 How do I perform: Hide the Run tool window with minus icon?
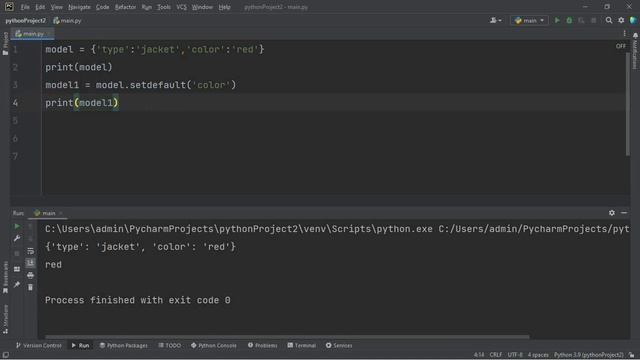(624, 213)
